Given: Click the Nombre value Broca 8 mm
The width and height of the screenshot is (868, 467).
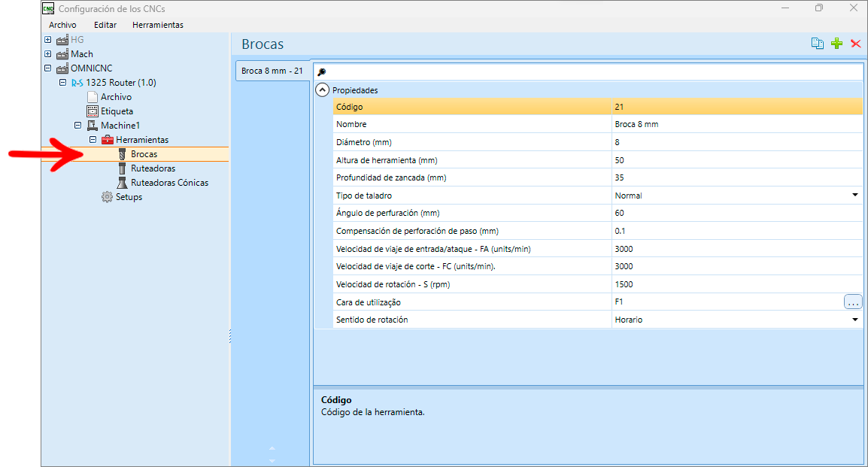Looking at the screenshot, I should 737,125.
